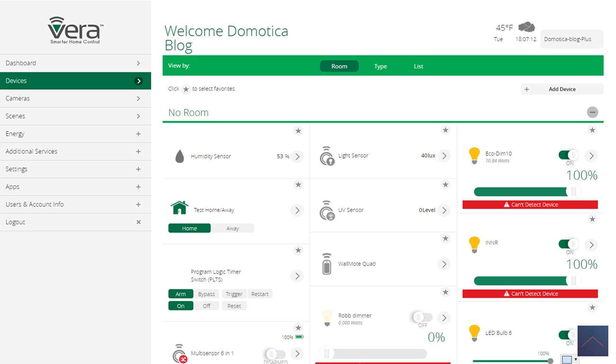Click the Vera logo
Image resolution: width=616 pixels, height=364 pixels.
pyautogui.click(x=76, y=31)
